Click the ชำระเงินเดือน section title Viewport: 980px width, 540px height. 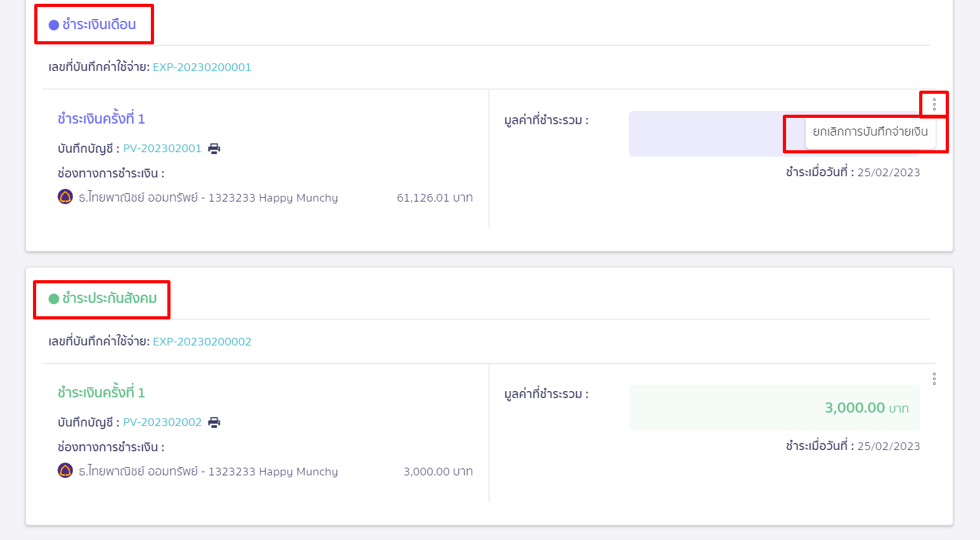point(99,25)
